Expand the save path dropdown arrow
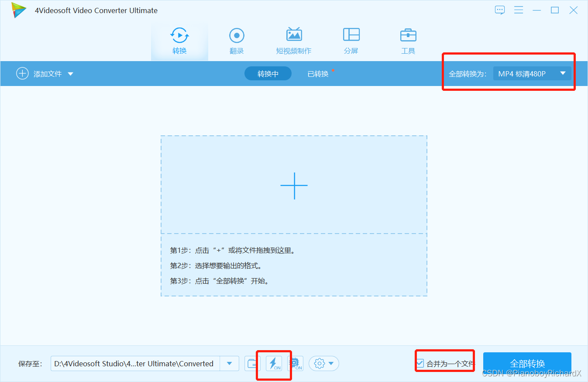Image resolution: width=588 pixels, height=382 pixels. (x=229, y=364)
